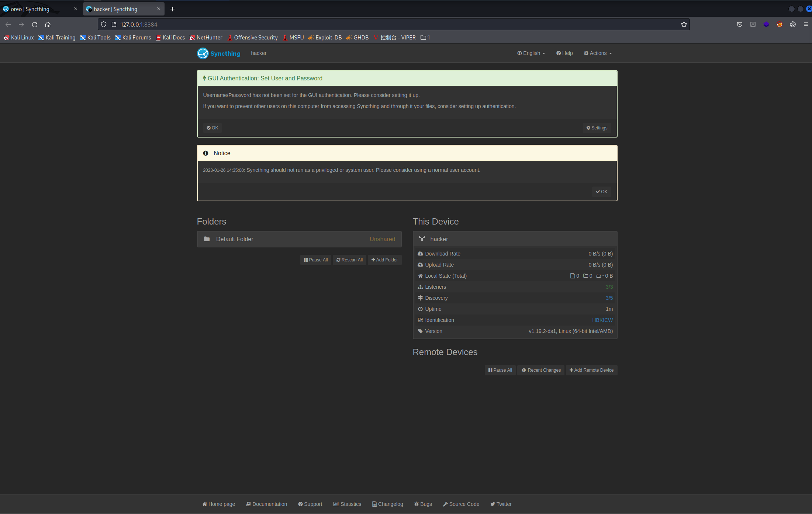Image resolution: width=812 pixels, height=514 pixels.
Task: Open the Help link in navbar
Action: [x=564, y=53]
